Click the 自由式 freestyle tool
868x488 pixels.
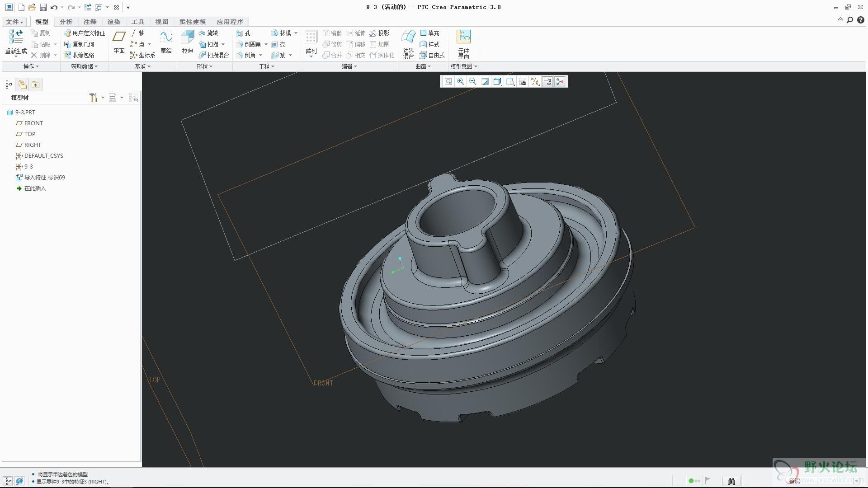(432, 55)
